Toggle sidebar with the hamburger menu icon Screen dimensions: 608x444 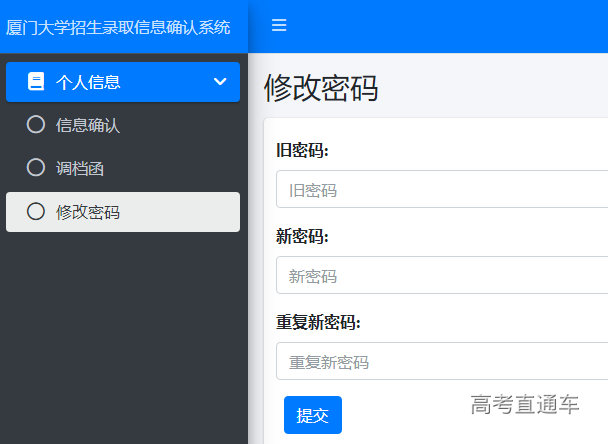tap(279, 26)
